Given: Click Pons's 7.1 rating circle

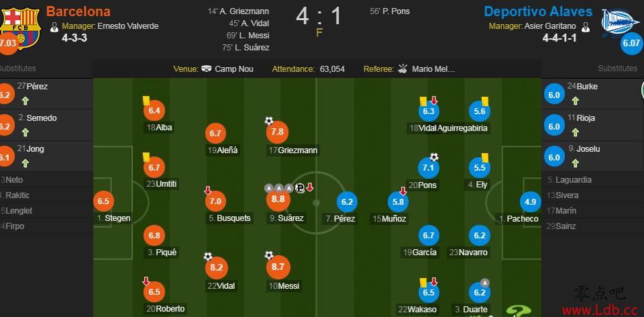Looking at the screenshot, I should [x=429, y=168].
